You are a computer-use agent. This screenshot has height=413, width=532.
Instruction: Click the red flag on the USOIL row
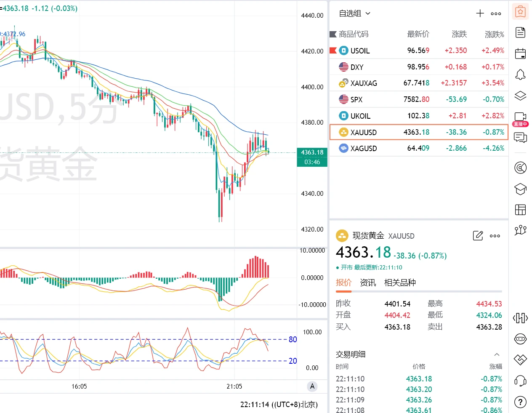tap(333, 51)
